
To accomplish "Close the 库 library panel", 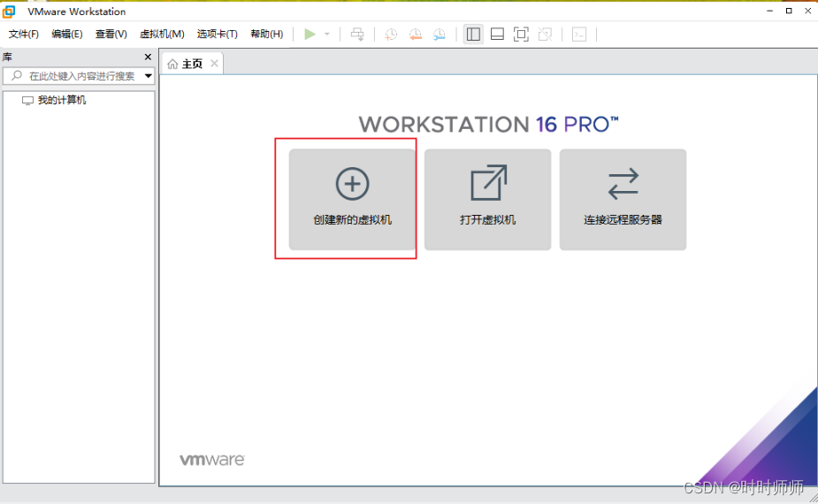I will tap(148, 57).
